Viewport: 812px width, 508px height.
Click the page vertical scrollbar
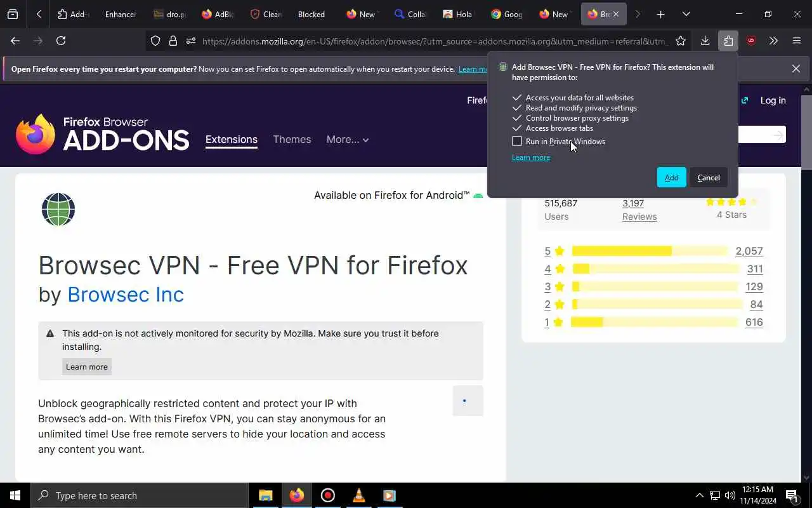click(x=806, y=132)
